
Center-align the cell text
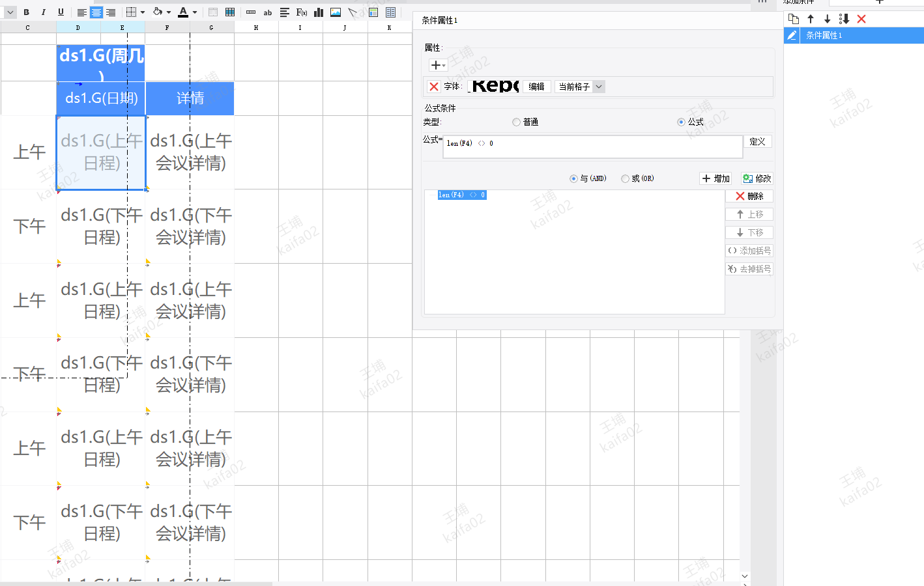[96, 12]
